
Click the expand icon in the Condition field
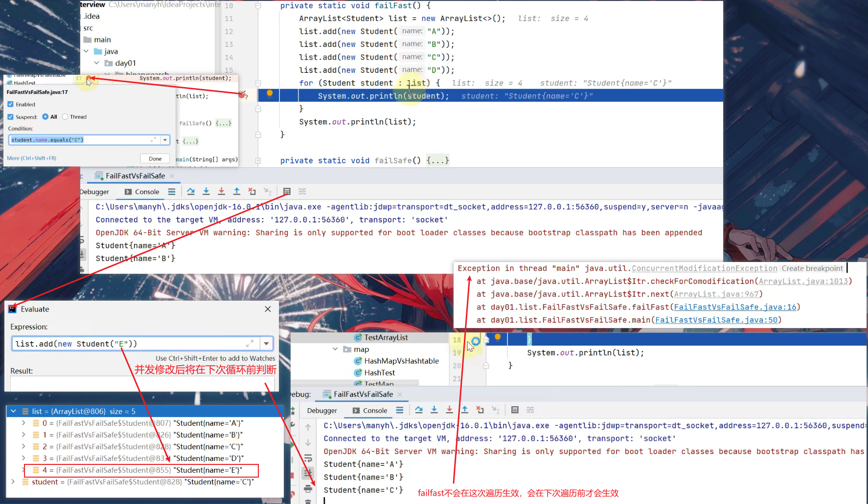tap(153, 140)
